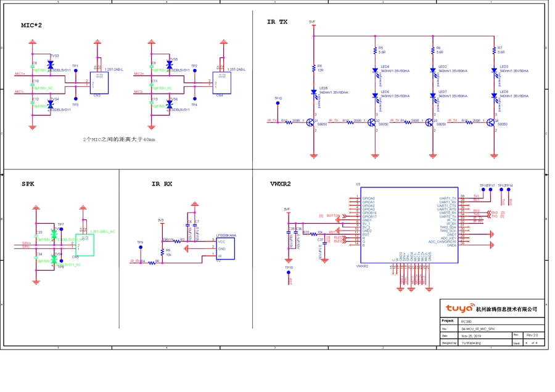
Task: Click connector CN3 symbol
Action: [x=99, y=83]
